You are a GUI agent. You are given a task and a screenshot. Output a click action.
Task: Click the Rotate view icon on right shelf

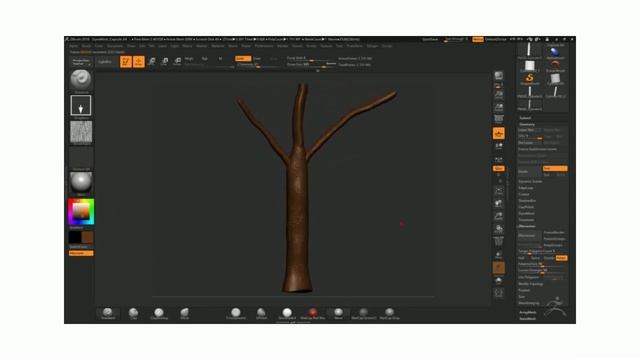coord(499,229)
